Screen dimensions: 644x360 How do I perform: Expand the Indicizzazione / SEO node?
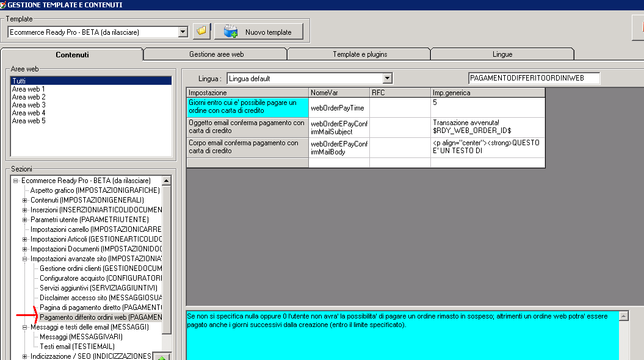[x=24, y=356]
